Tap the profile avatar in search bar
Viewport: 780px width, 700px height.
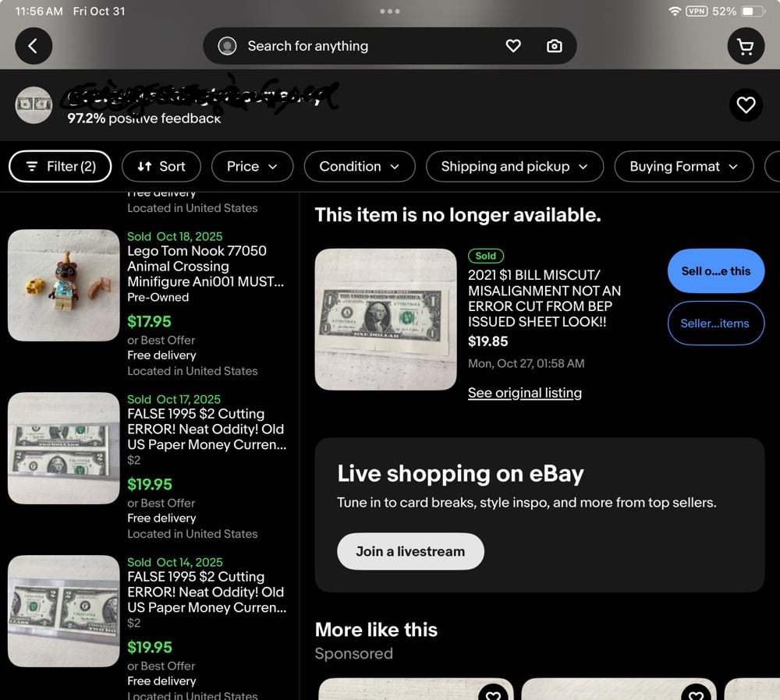[x=227, y=46]
